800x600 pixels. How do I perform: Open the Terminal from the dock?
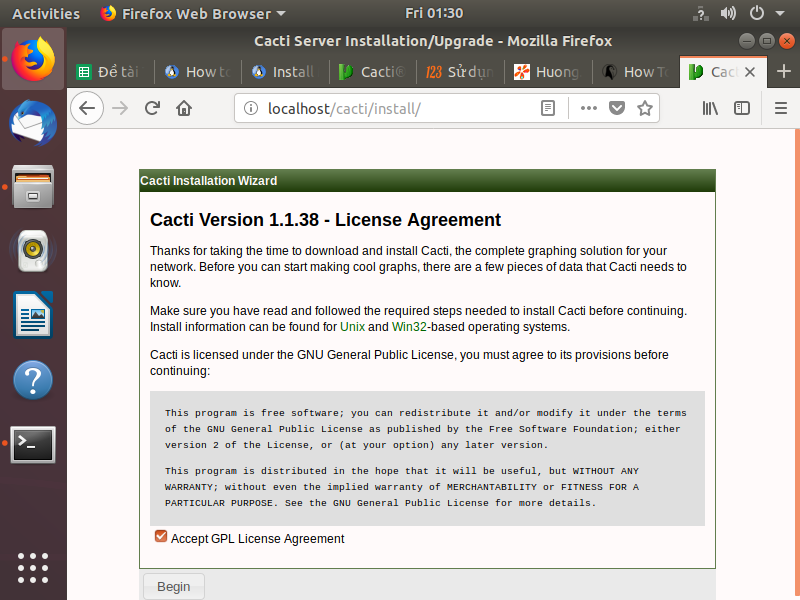tap(33, 444)
